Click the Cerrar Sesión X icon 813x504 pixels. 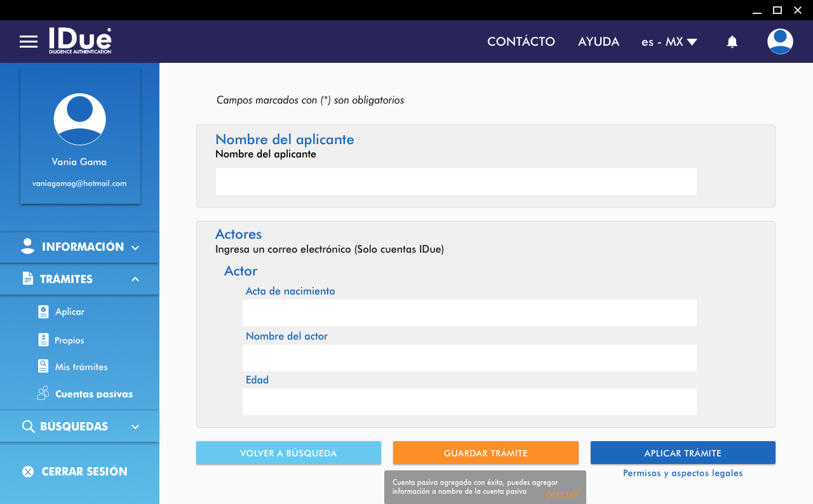pyautogui.click(x=28, y=472)
